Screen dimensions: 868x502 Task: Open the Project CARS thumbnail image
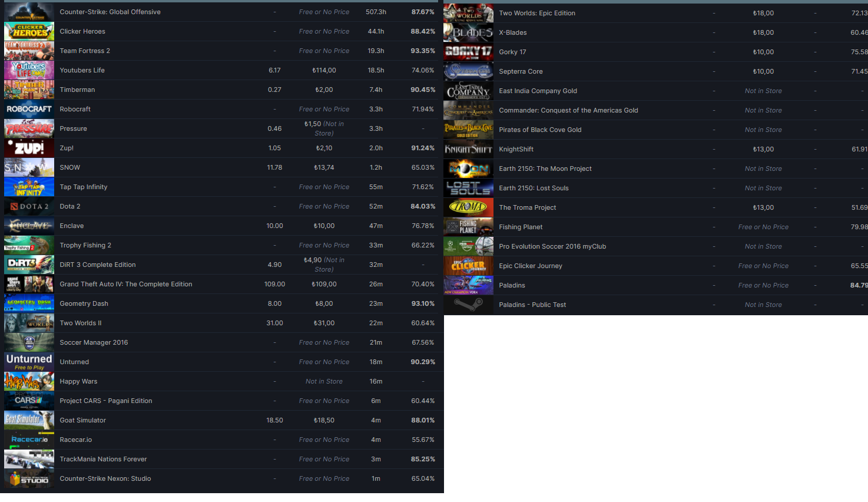coord(29,401)
